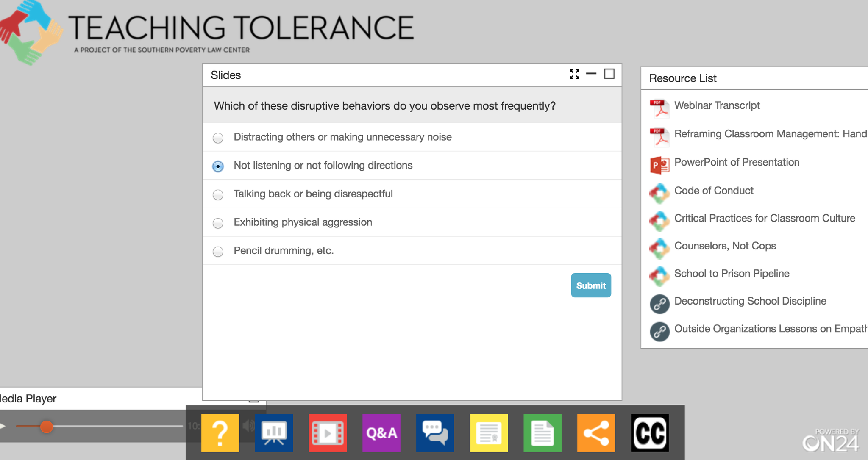
Task: Select 'Distracting others or making unnecessary noise'
Action: [218, 138]
